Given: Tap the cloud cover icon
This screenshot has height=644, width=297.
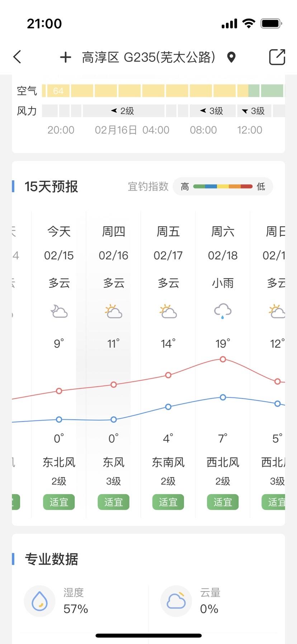Looking at the screenshot, I should [x=176, y=601].
